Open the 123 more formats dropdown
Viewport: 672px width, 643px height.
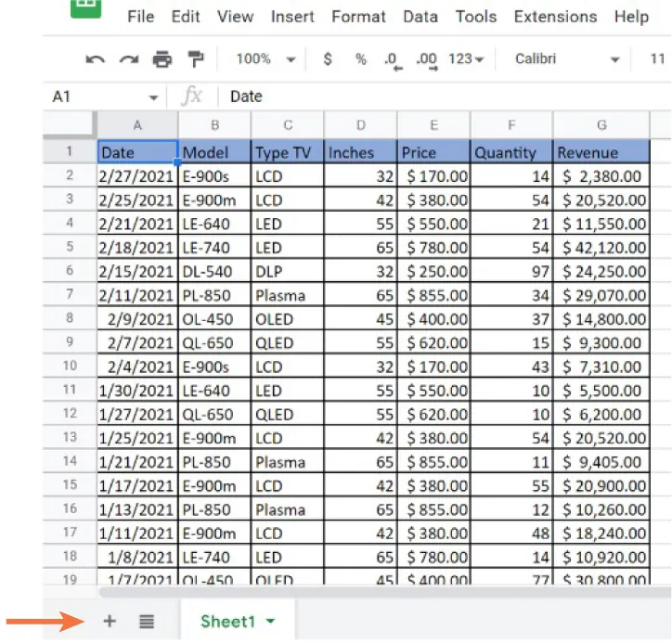[x=466, y=59]
